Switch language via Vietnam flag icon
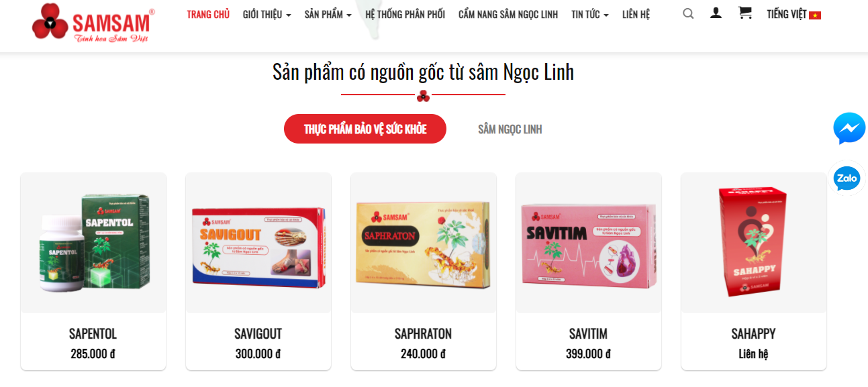Image resolution: width=868 pixels, height=387 pixels. pos(815,15)
